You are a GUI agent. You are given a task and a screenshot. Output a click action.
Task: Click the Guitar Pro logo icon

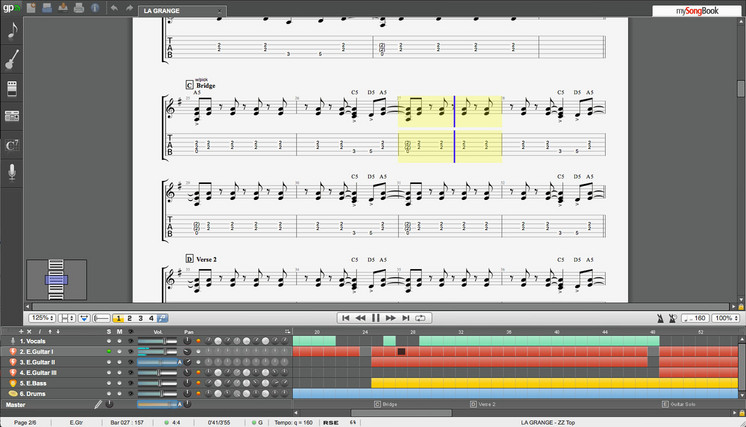click(x=11, y=8)
